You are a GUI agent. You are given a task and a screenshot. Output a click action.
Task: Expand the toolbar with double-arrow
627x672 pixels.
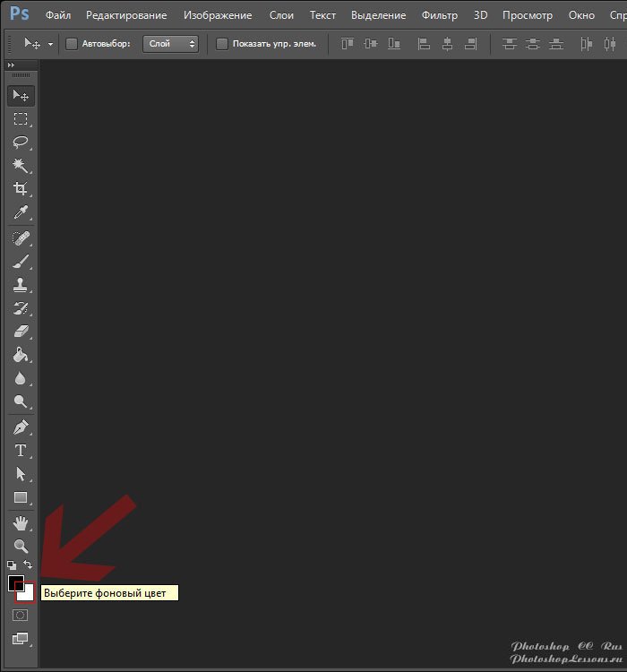click(11, 65)
